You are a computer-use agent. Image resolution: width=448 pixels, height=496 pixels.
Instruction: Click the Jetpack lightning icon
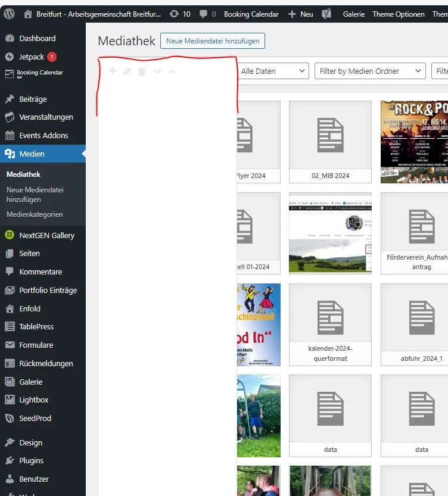coord(10,57)
